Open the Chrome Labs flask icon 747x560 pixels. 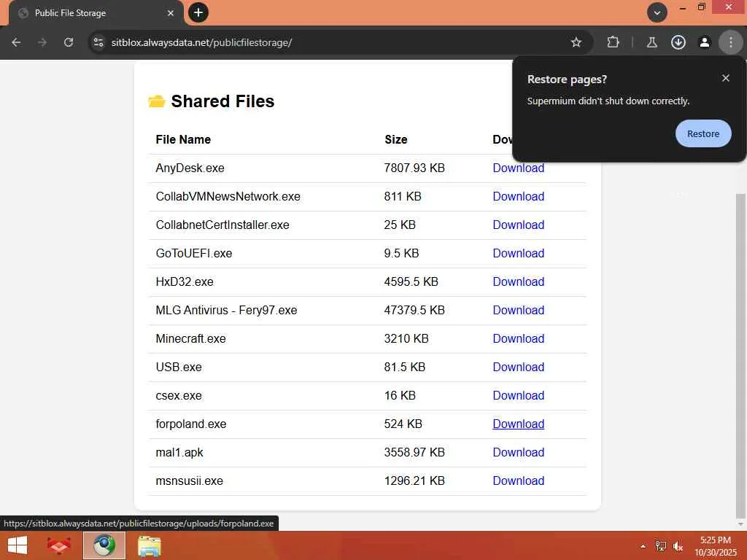click(x=652, y=42)
